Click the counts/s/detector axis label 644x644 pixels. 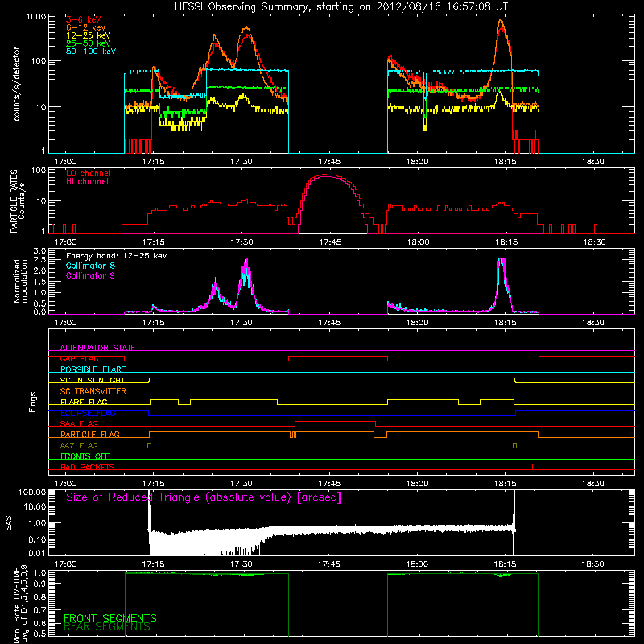click(17, 84)
